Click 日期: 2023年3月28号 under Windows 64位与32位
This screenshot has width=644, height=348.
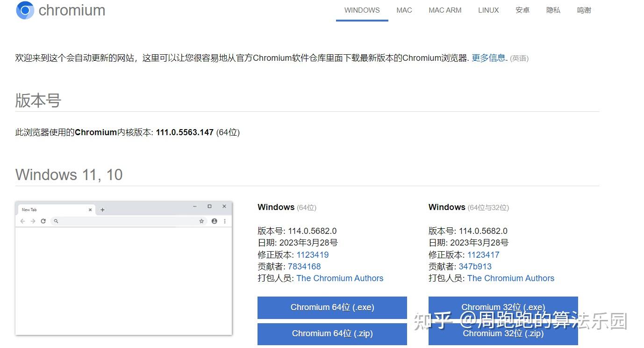pyautogui.click(x=469, y=243)
